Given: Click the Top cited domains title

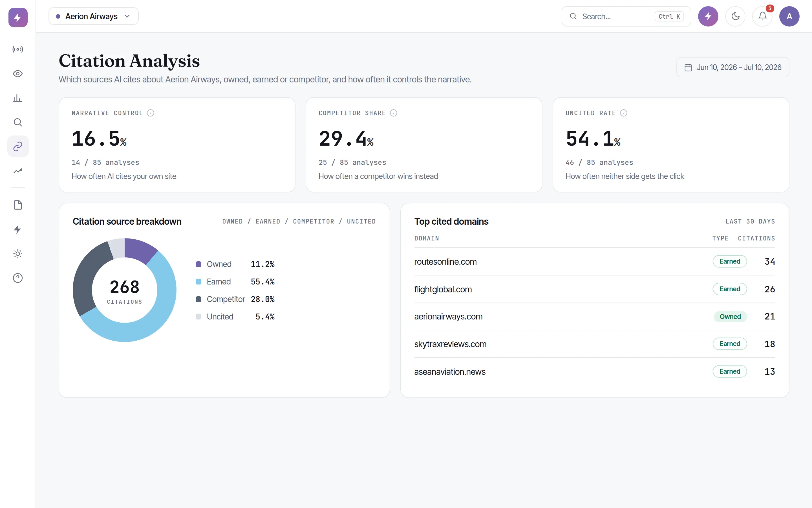Looking at the screenshot, I should click(451, 222).
